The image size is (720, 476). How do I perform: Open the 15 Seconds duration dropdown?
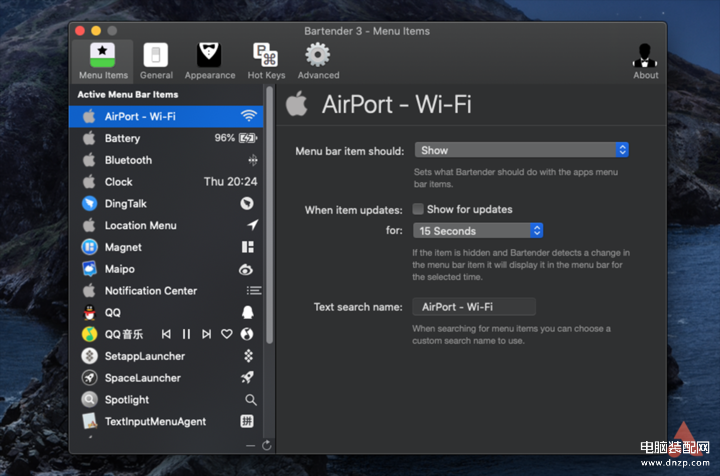pyautogui.click(x=478, y=230)
